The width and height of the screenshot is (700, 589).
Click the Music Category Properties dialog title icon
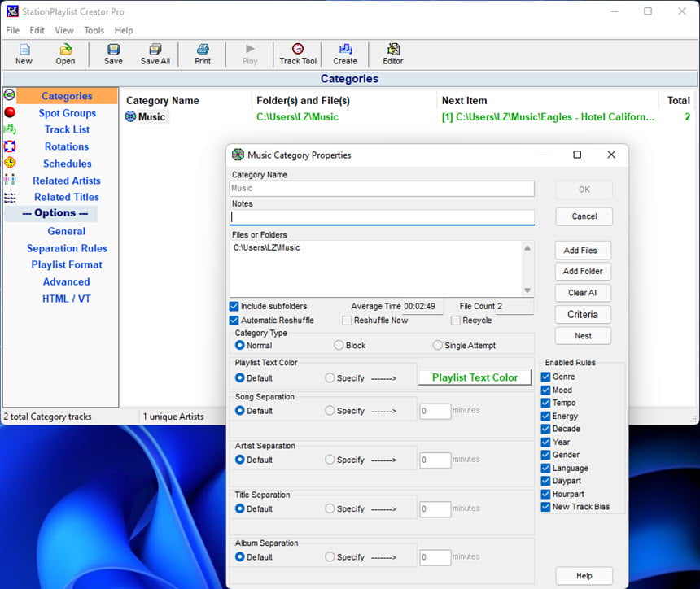click(238, 155)
